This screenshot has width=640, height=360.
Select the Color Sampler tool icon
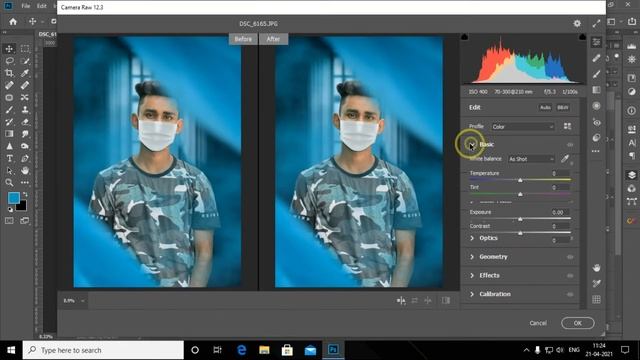point(596,283)
